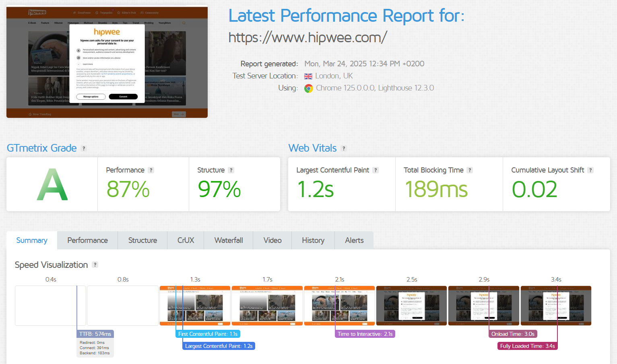617x364 pixels.
Task: Click the Structure score help icon
Action: pos(231,170)
